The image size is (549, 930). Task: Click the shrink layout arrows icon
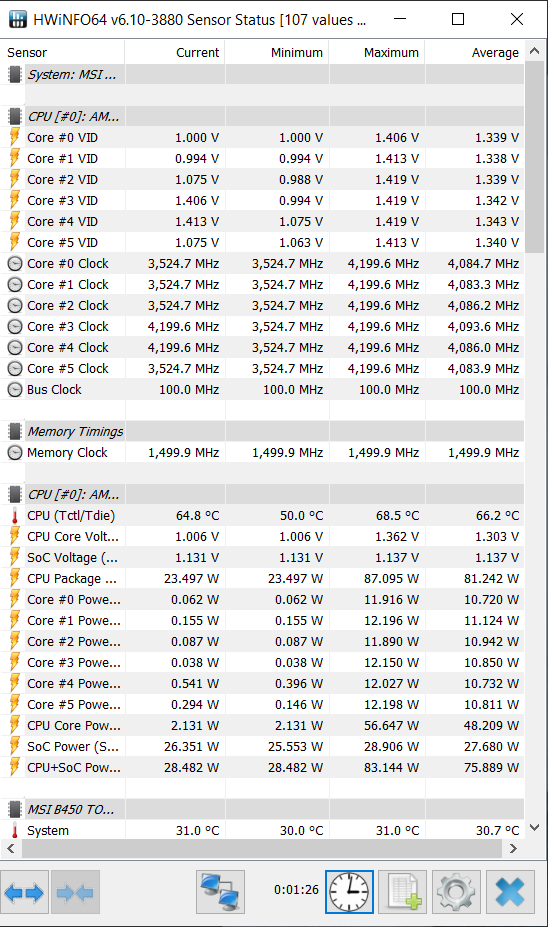click(x=75, y=892)
